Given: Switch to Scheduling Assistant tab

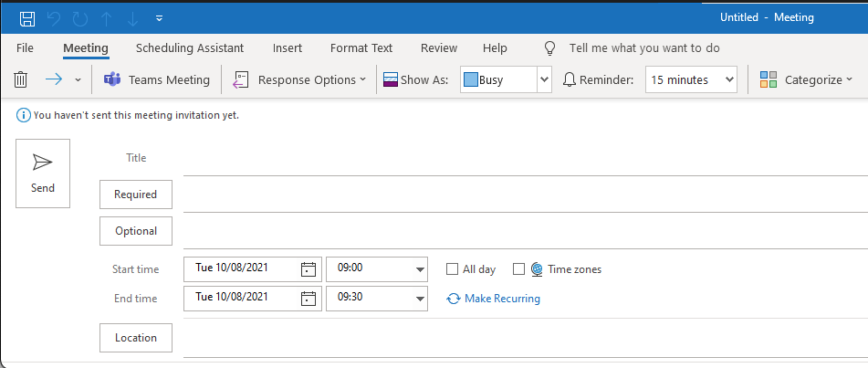Looking at the screenshot, I should (190, 48).
